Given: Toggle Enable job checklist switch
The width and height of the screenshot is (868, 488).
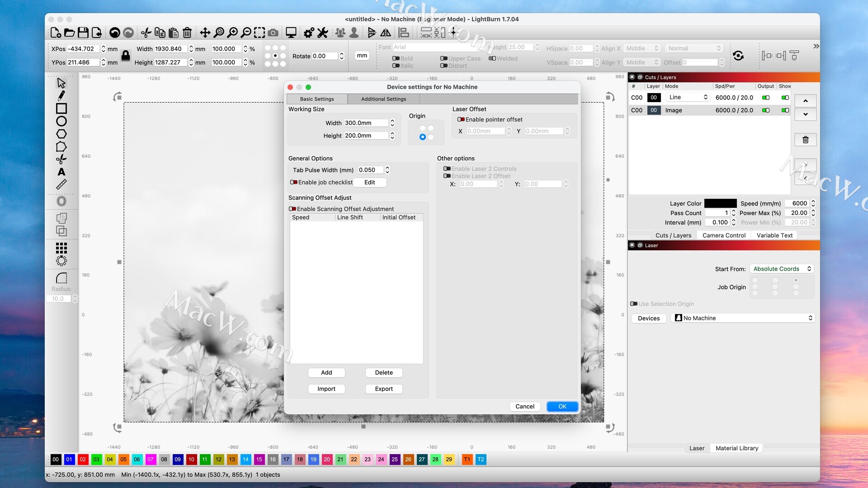Looking at the screenshot, I should [294, 182].
